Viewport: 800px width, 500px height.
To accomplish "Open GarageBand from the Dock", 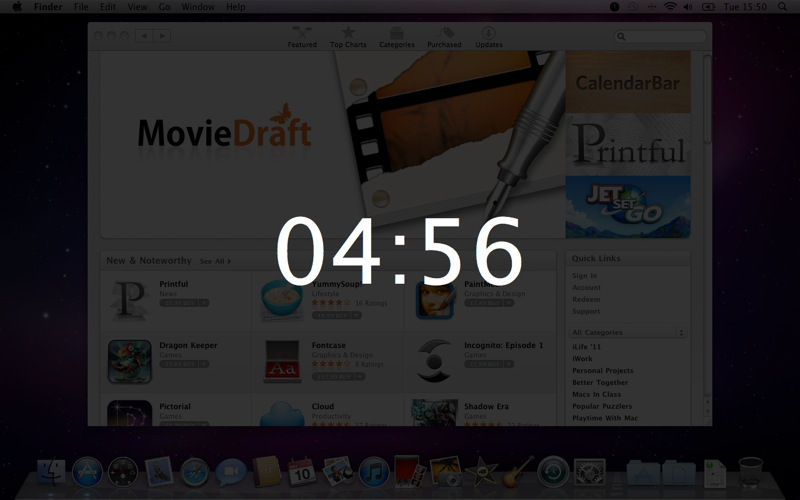I will click(x=517, y=471).
